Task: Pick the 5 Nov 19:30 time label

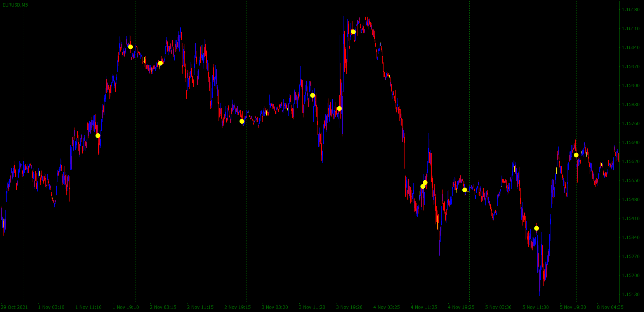Action: (573, 307)
